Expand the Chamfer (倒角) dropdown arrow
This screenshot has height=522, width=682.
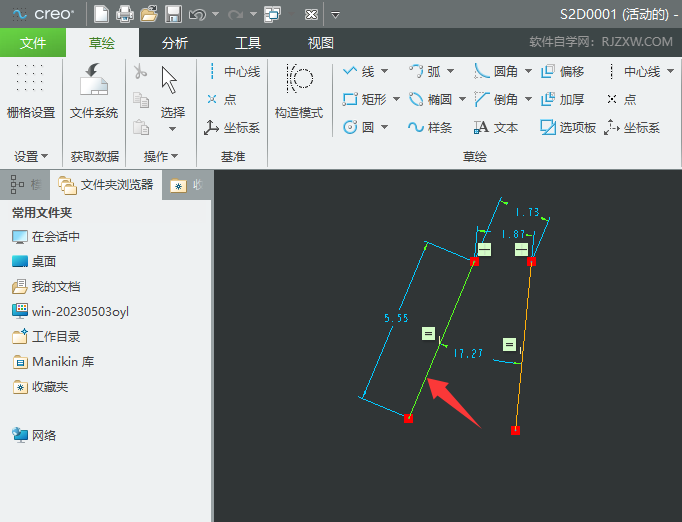(x=528, y=99)
